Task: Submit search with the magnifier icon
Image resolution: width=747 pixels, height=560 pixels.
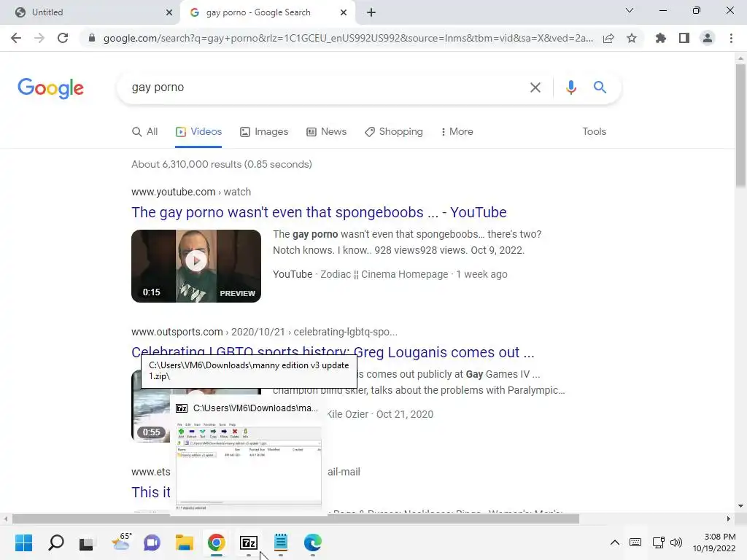Action: (600, 87)
